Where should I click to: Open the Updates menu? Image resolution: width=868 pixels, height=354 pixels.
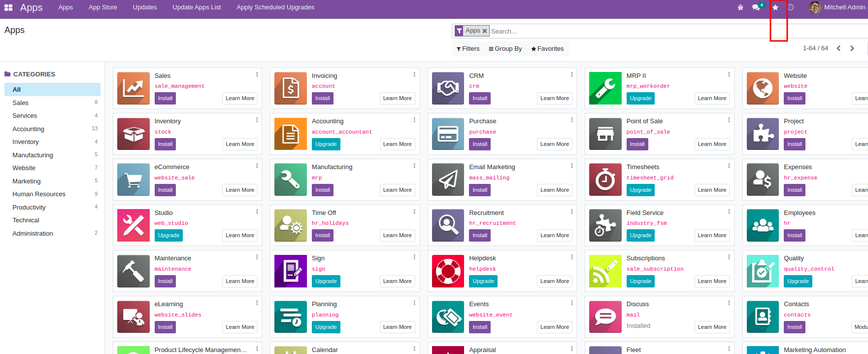pos(145,7)
